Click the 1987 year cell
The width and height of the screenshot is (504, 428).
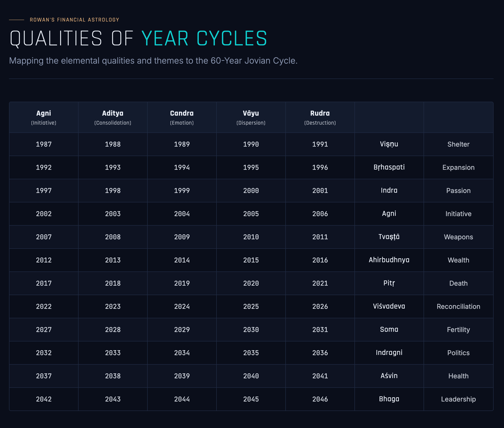click(x=44, y=144)
